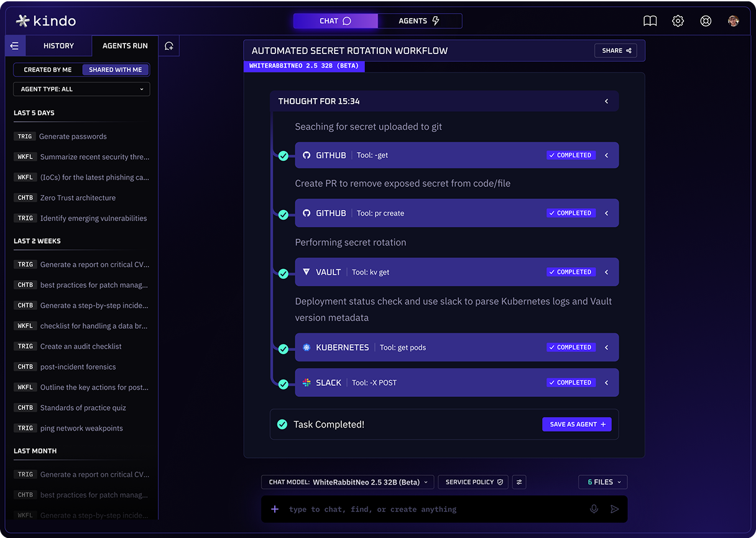756x538 pixels.
Task: Open the settings gear icon
Action: pyautogui.click(x=678, y=21)
